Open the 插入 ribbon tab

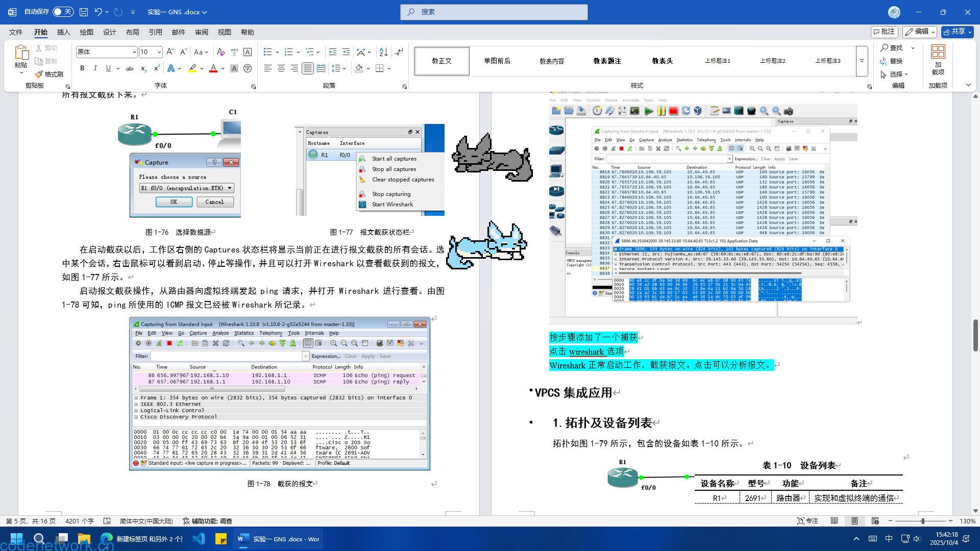(63, 32)
